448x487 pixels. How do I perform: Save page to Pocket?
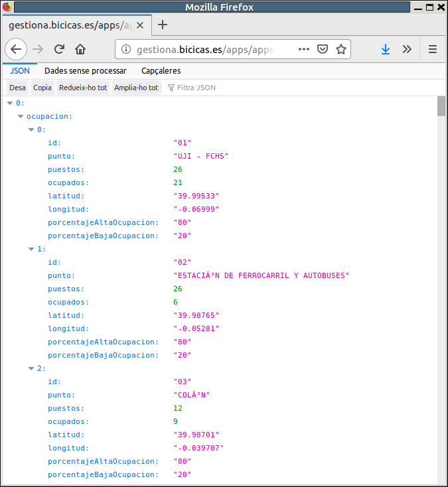[x=323, y=49]
